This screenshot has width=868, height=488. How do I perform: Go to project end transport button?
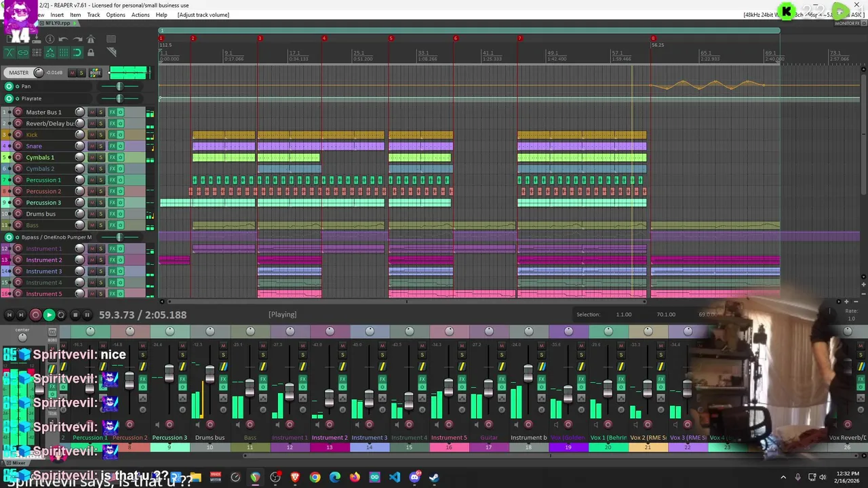tap(21, 314)
